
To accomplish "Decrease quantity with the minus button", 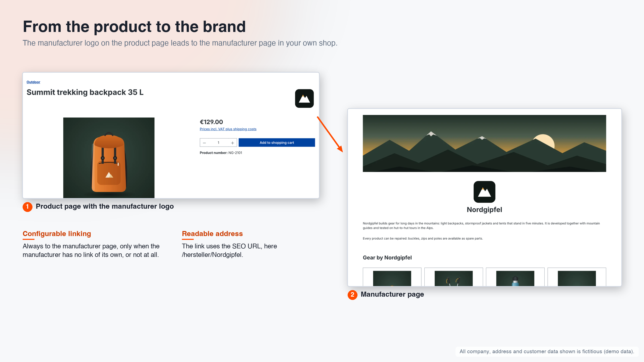I will coord(204,143).
